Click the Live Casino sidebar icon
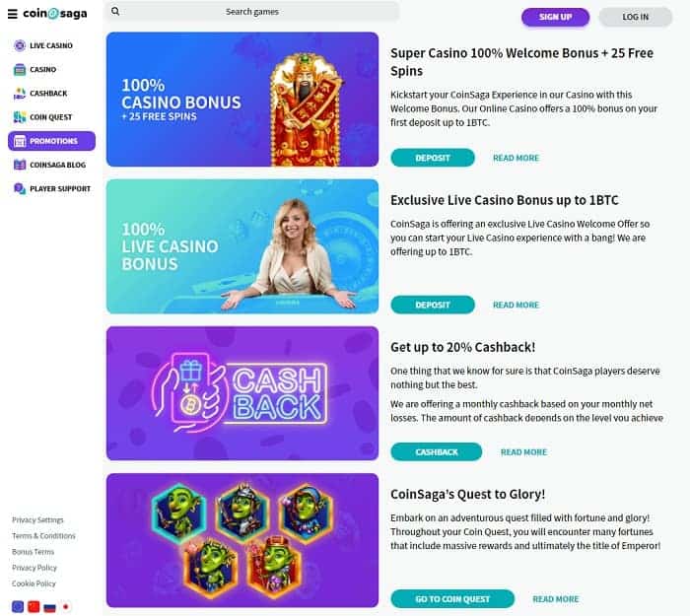 pyautogui.click(x=20, y=45)
